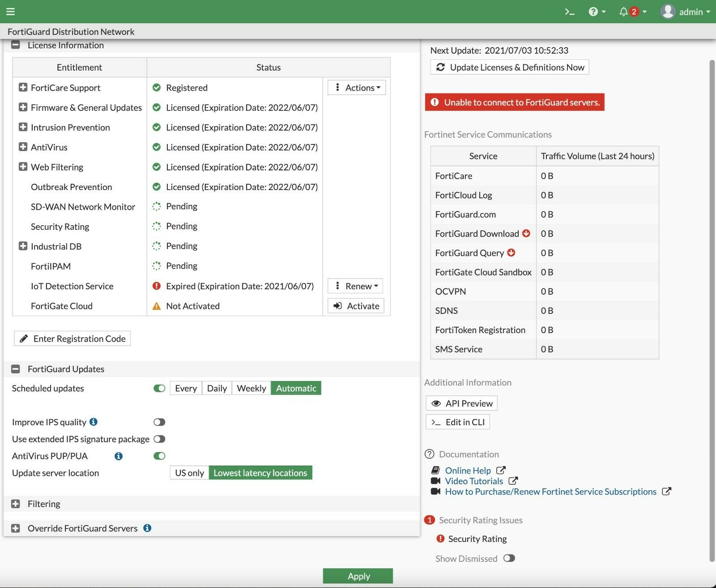Open the Video Tutorials link
The width and height of the screenshot is (716, 588).
pyautogui.click(x=474, y=481)
